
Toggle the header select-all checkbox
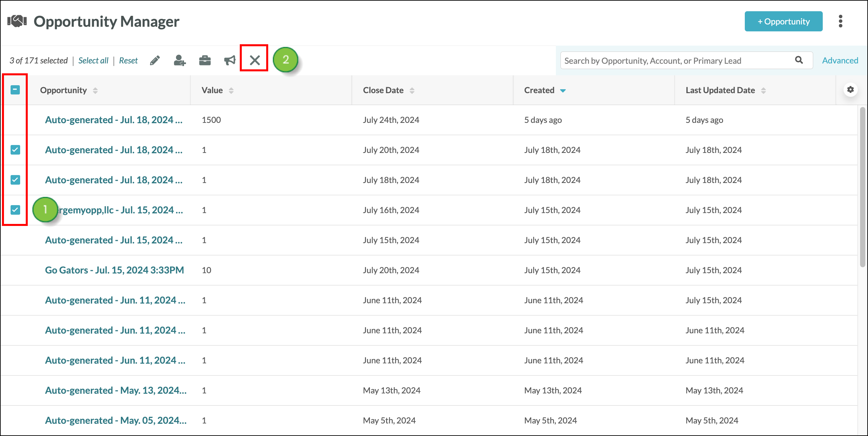pos(15,90)
